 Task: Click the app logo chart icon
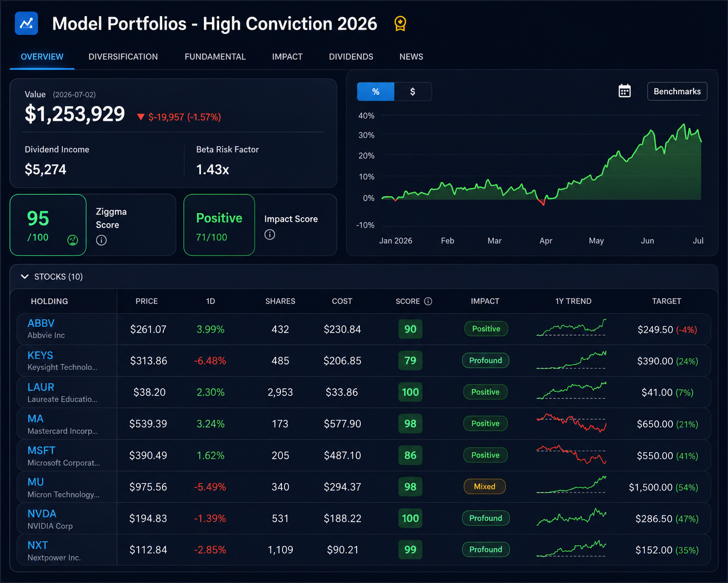coord(26,23)
